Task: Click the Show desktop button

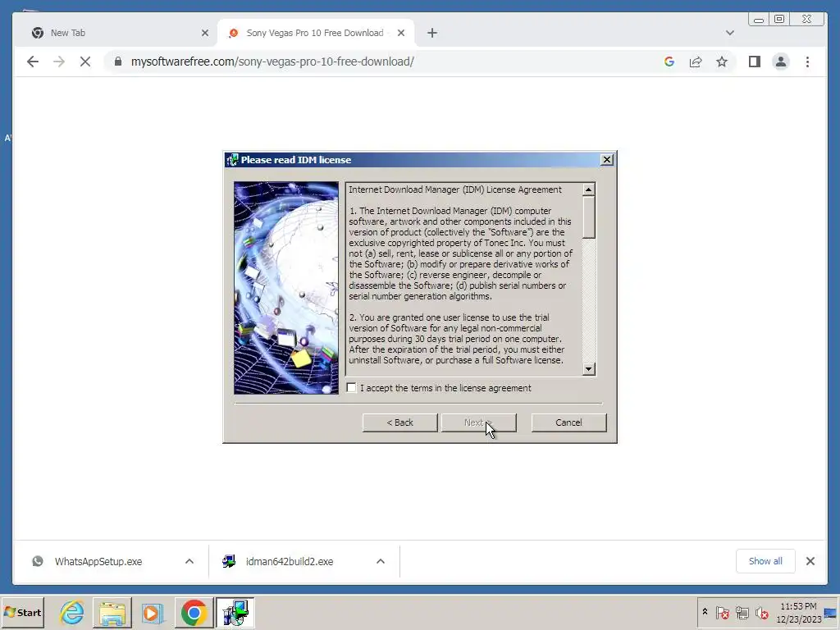Action: click(832, 612)
